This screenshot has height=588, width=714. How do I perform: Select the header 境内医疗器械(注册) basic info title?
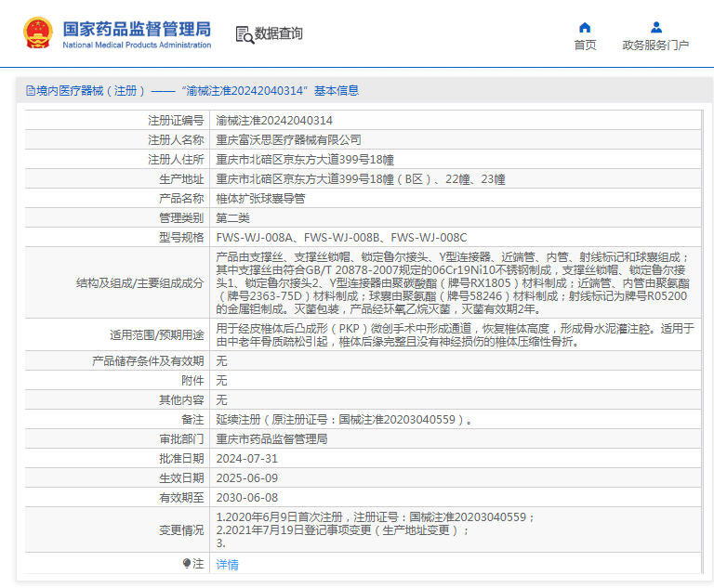click(198, 90)
